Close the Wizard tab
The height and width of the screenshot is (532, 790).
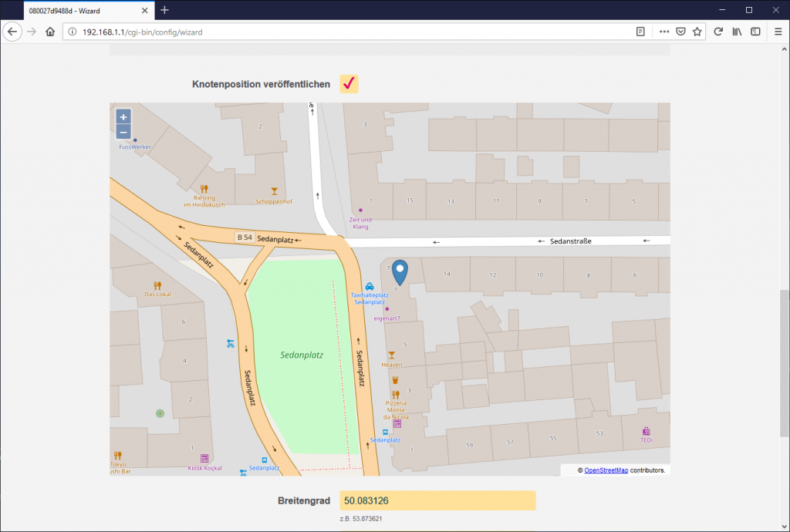point(144,11)
